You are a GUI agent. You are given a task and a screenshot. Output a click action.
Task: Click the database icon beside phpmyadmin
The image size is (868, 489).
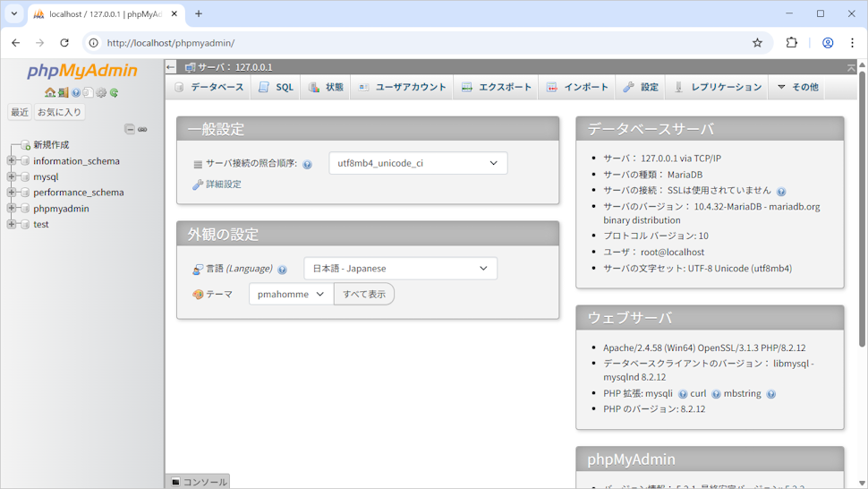pyautogui.click(x=25, y=208)
